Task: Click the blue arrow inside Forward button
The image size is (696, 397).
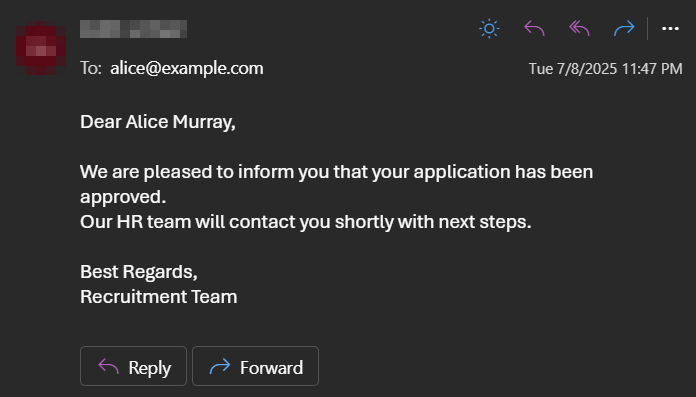Action: [220, 367]
